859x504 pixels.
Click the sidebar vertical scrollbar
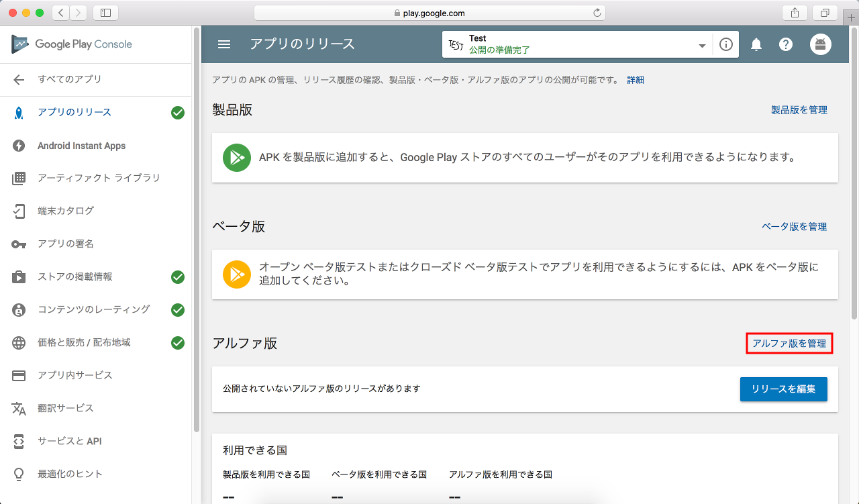197,230
